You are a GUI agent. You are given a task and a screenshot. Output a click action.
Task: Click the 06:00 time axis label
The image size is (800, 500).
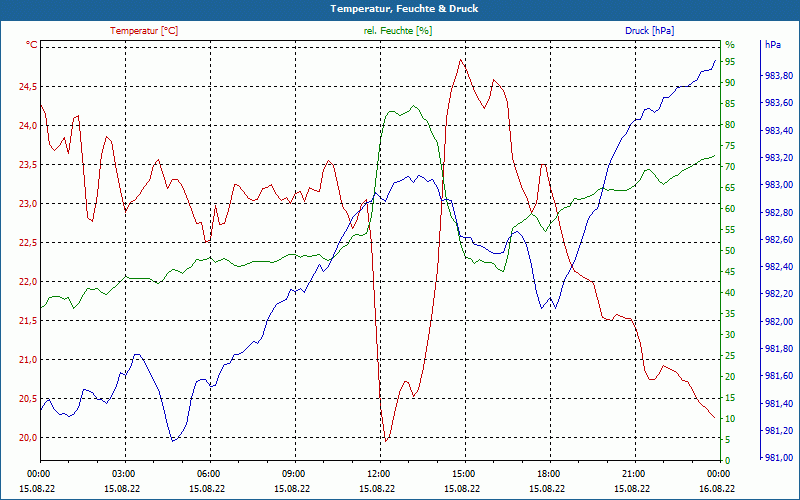[208, 473]
